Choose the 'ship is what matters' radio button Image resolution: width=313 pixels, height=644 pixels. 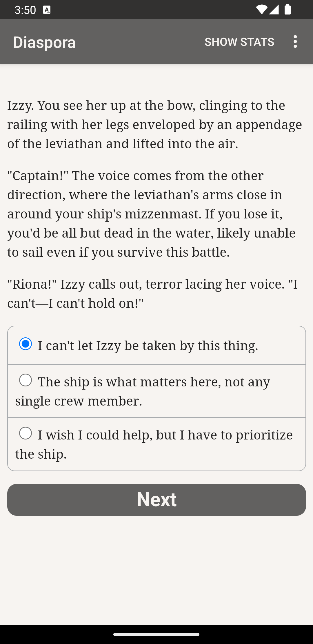click(26, 380)
